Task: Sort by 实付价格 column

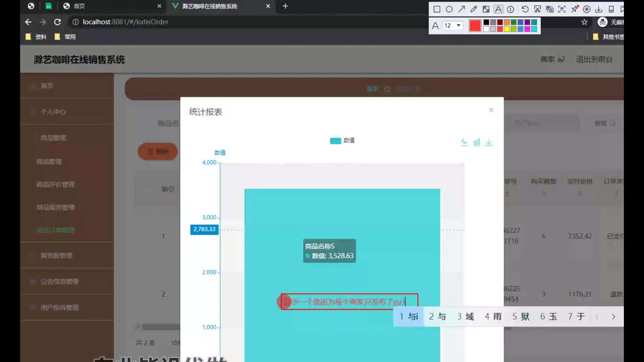Action: (580, 193)
